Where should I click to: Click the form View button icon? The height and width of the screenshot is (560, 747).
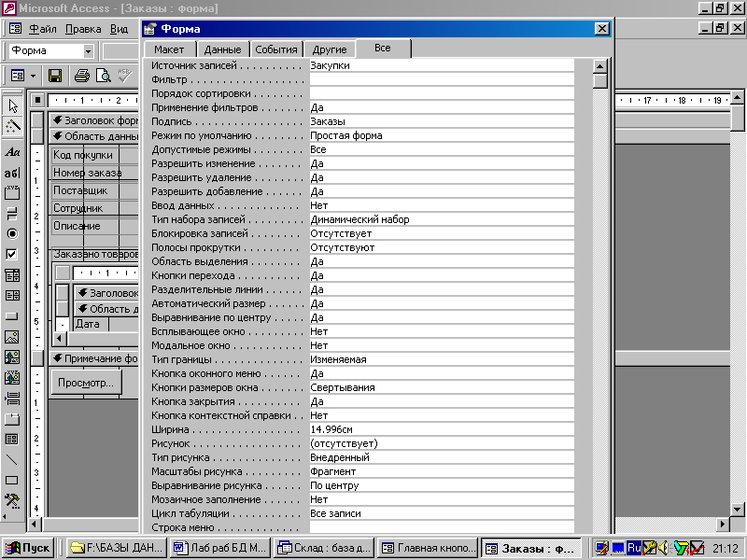point(18,76)
